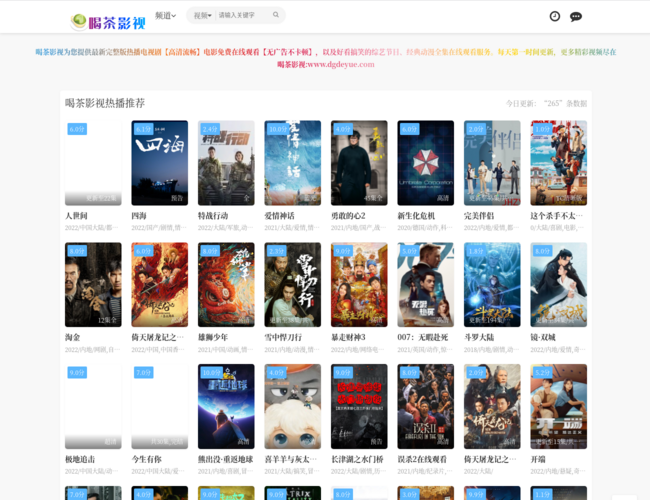This screenshot has width=650, height=500.
Task: Click the 雄狮少年 title link
Action: pos(213,337)
